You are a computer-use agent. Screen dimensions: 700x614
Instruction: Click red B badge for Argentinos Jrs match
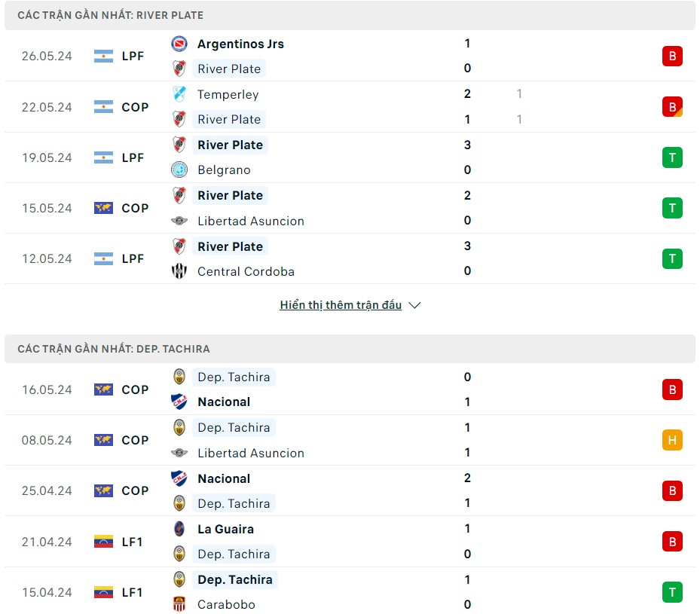(x=671, y=57)
